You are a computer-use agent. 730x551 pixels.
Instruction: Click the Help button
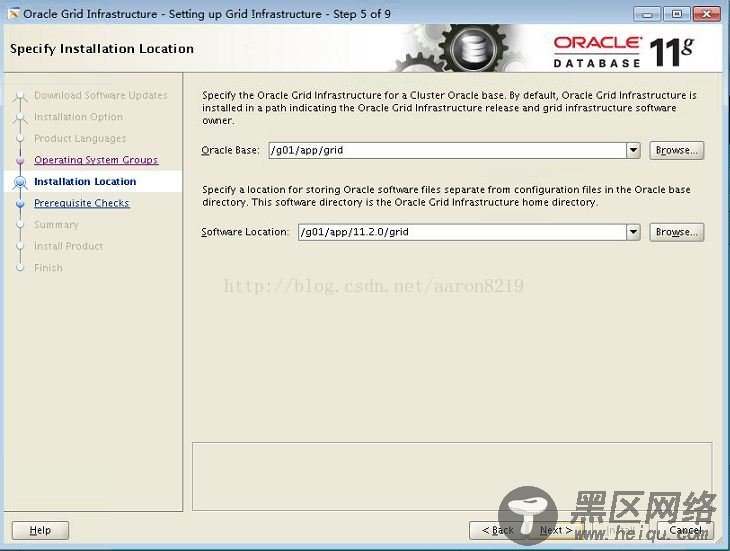(40, 530)
